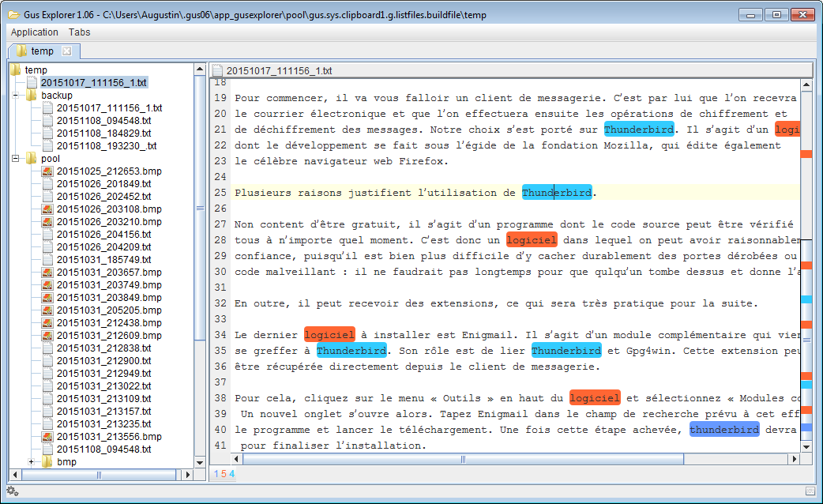The height and width of the screenshot is (504, 823).
Task: Select 20151108_094548.txt in pool folder
Action: pyautogui.click(x=104, y=449)
